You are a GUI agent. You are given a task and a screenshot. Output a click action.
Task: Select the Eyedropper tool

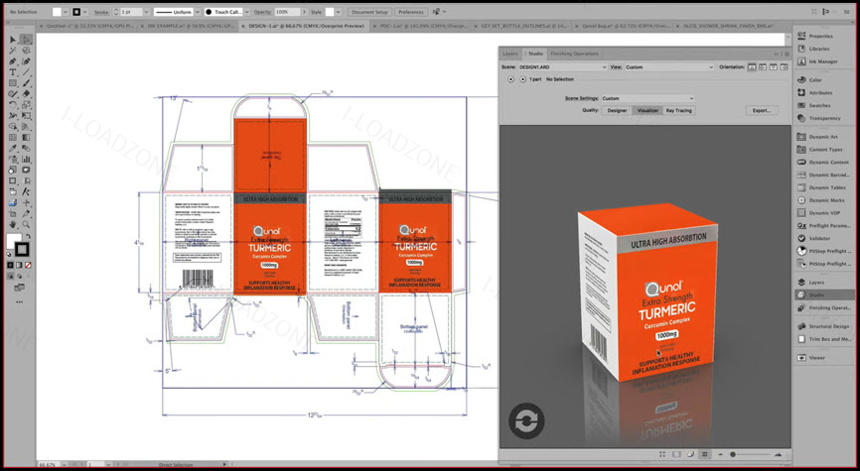tap(13, 148)
